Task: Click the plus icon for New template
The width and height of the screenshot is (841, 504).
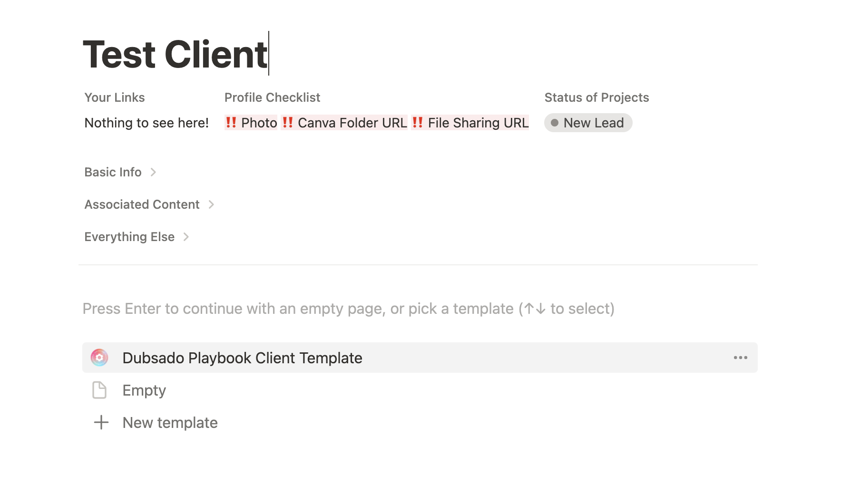Action: coord(101,422)
